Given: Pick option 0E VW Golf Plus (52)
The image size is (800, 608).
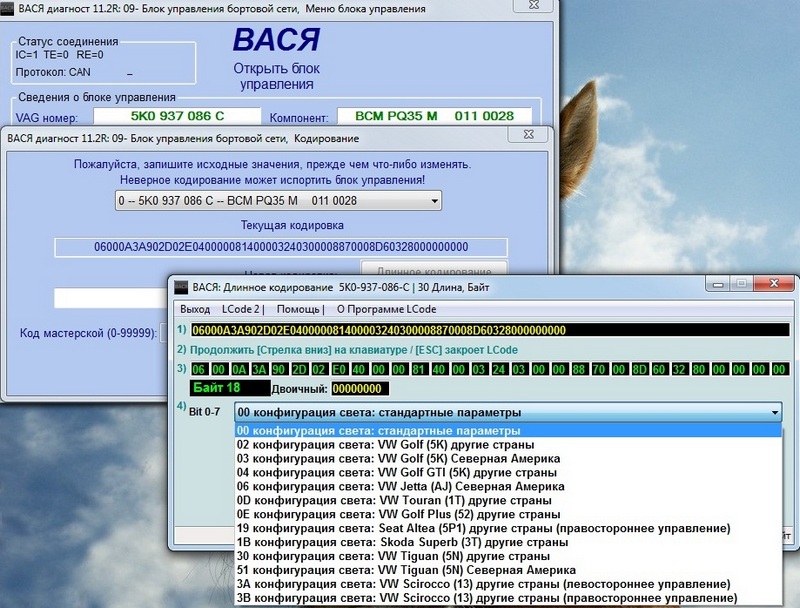Looking at the screenshot, I should pyautogui.click(x=508, y=514).
